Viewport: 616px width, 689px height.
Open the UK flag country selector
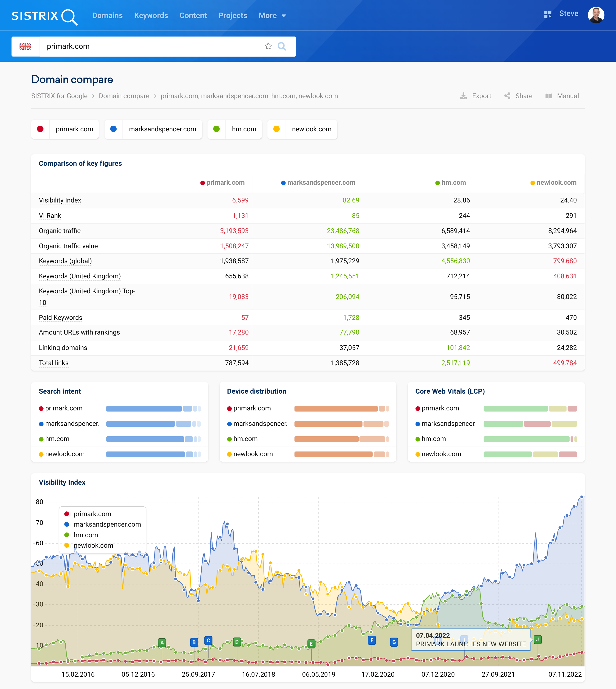[25, 46]
